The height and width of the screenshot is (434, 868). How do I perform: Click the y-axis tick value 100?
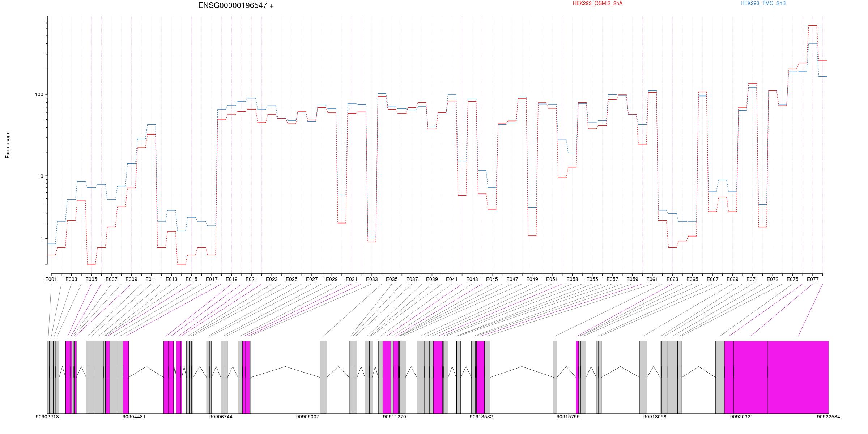[39, 94]
